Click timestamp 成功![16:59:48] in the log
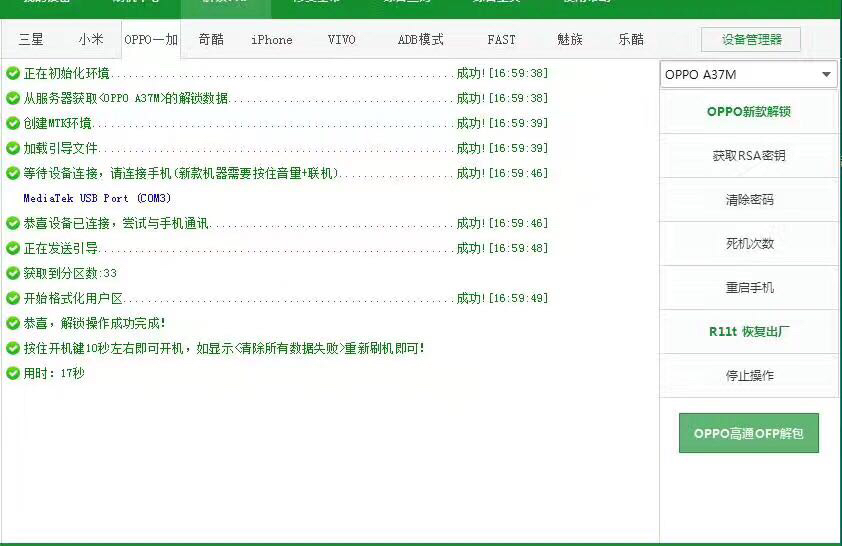Viewport: 842px width, 546px height. click(x=502, y=248)
